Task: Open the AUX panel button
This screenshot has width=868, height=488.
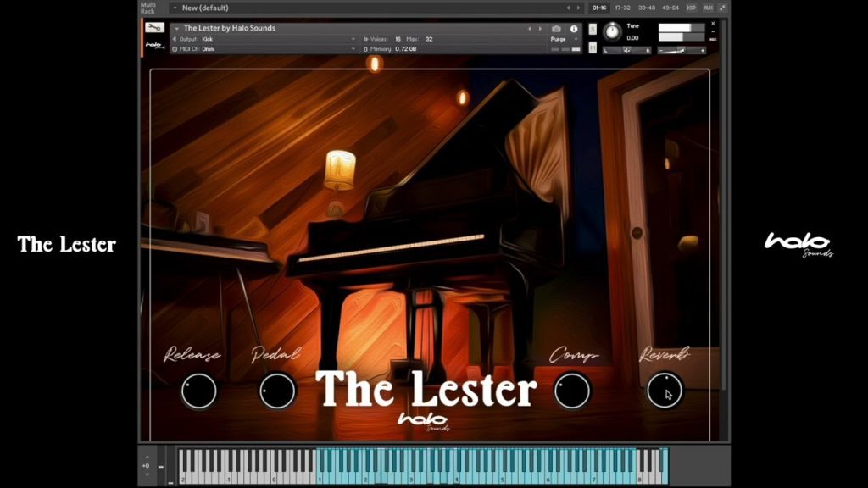Action: click(708, 8)
